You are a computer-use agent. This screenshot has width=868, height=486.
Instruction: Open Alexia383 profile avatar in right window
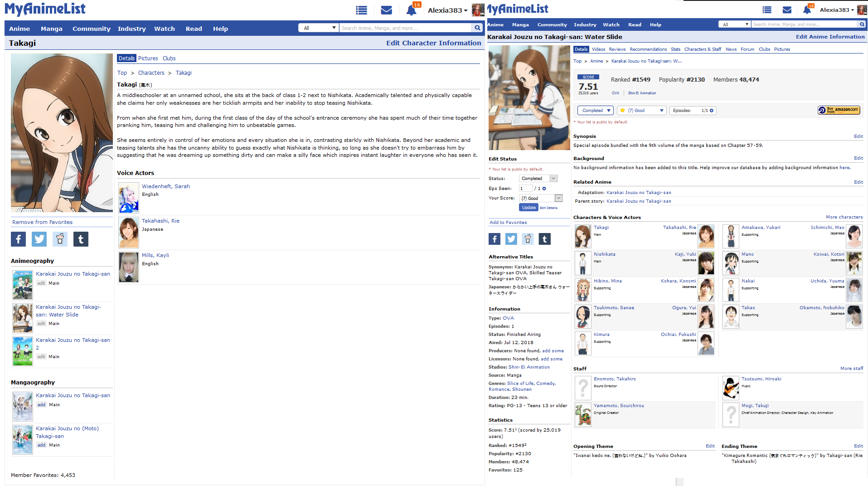(x=862, y=10)
